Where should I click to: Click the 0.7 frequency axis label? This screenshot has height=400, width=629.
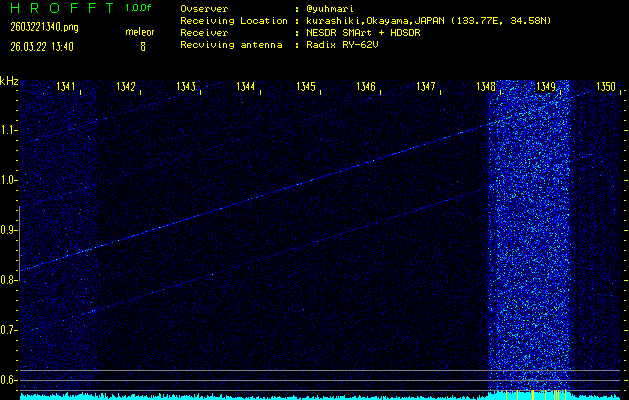pos(9,330)
